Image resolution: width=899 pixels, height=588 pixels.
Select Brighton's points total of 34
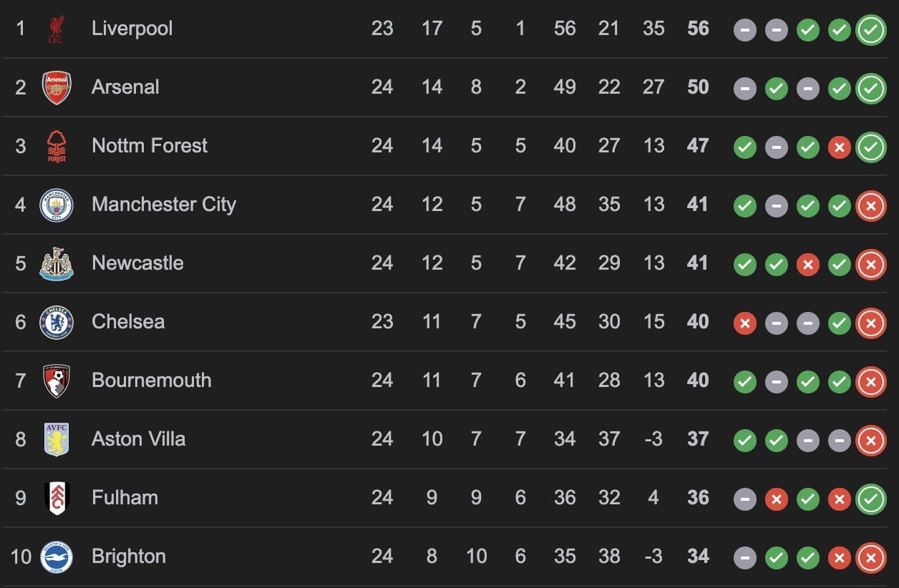[698, 557]
